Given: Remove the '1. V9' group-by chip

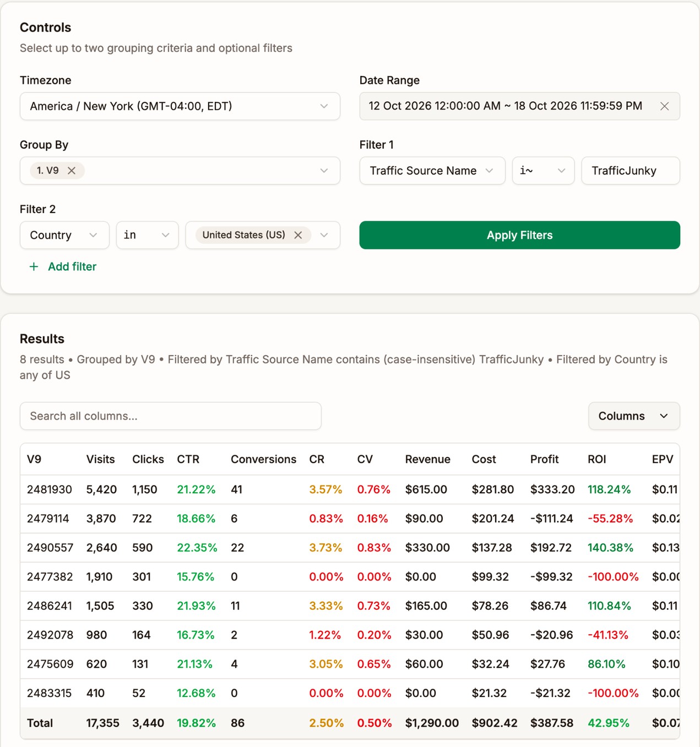Looking at the screenshot, I should [72, 171].
